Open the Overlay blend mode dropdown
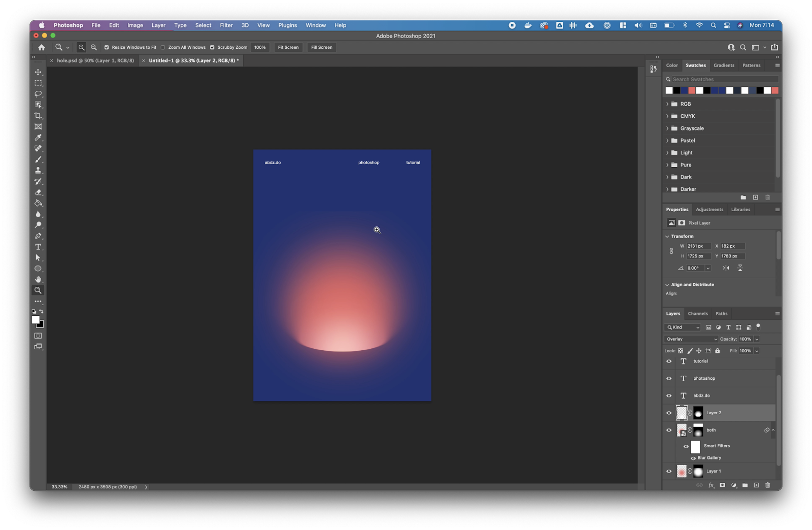Image resolution: width=812 pixels, height=530 pixels. [691, 339]
